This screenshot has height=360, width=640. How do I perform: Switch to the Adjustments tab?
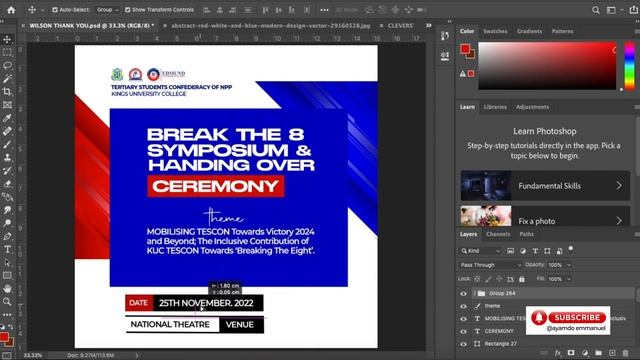532,107
